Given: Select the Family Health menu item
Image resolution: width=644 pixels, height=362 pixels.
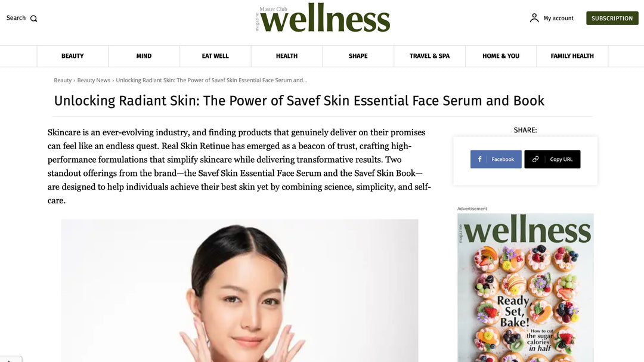Looking at the screenshot, I should pyautogui.click(x=572, y=56).
